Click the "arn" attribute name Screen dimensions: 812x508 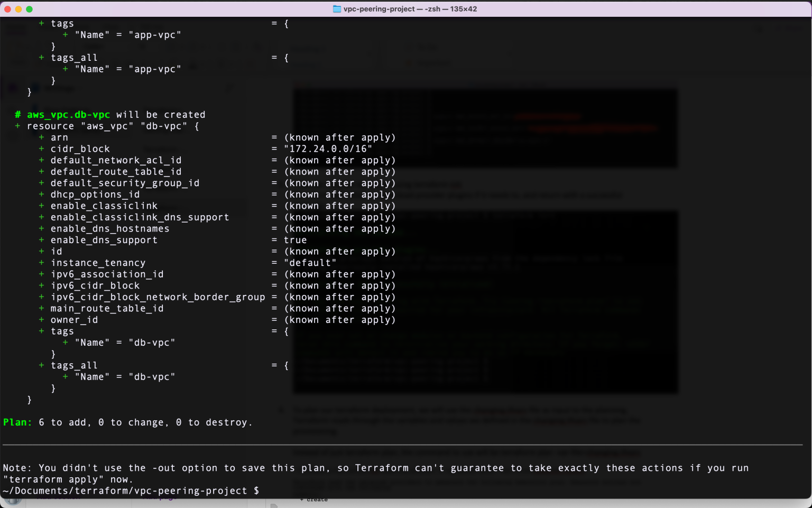point(59,137)
